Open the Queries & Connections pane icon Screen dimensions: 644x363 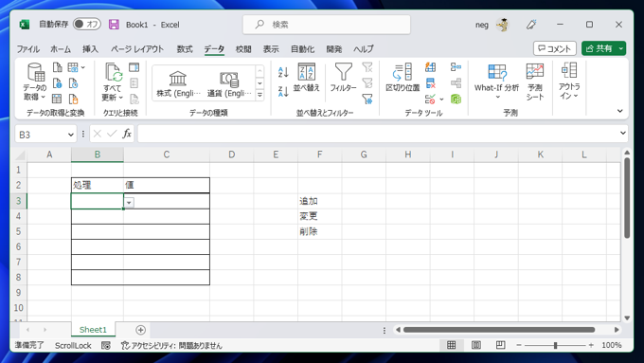click(x=134, y=67)
